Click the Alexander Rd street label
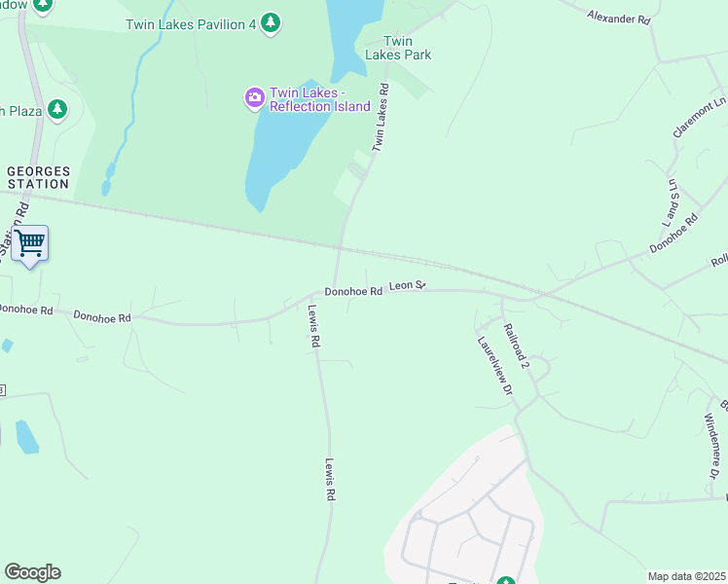The image size is (728, 584). (618, 18)
